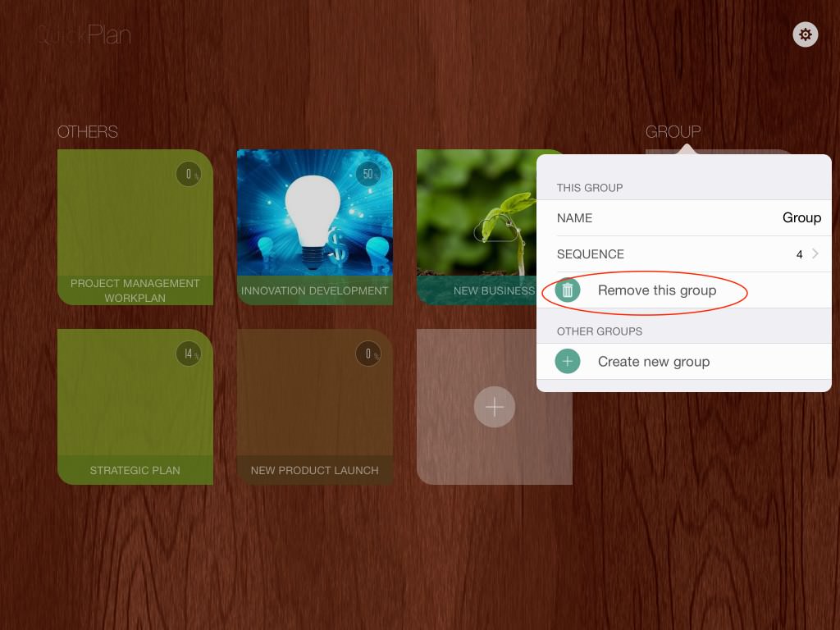Edit the group name field showing Group
Viewport: 840px width, 630px height.
801,218
